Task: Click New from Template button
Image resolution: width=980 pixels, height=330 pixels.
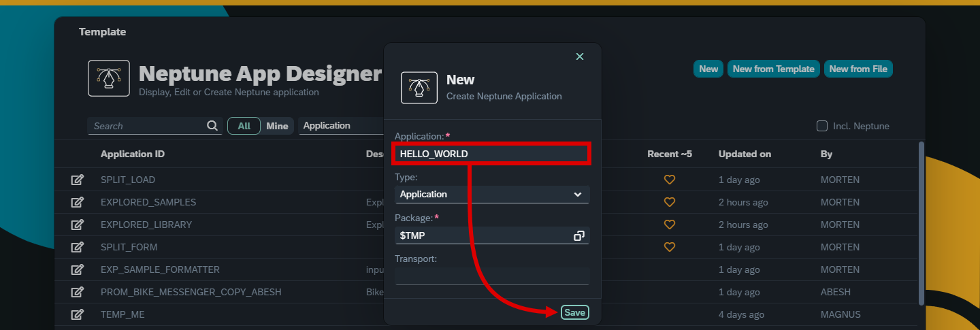Action: 774,69
